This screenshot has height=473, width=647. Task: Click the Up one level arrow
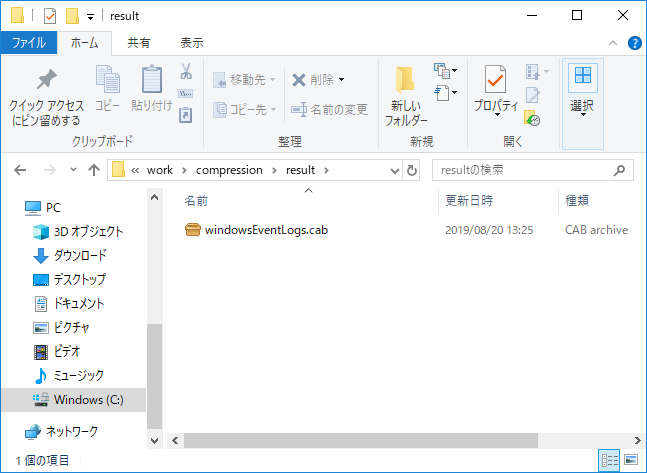[x=94, y=170]
